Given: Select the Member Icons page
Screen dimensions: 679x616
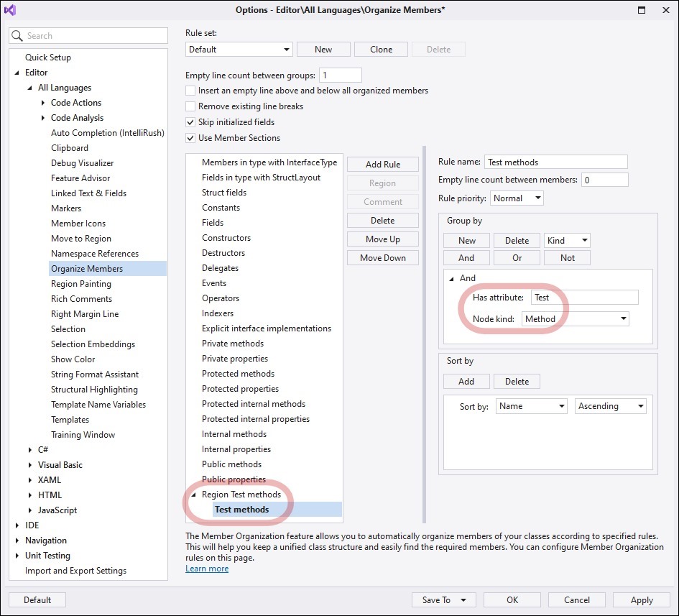Looking at the screenshot, I should (x=78, y=223).
